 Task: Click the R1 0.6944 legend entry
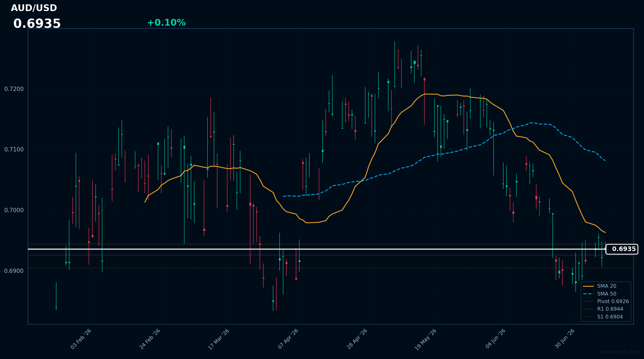click(x=603, y=309)
